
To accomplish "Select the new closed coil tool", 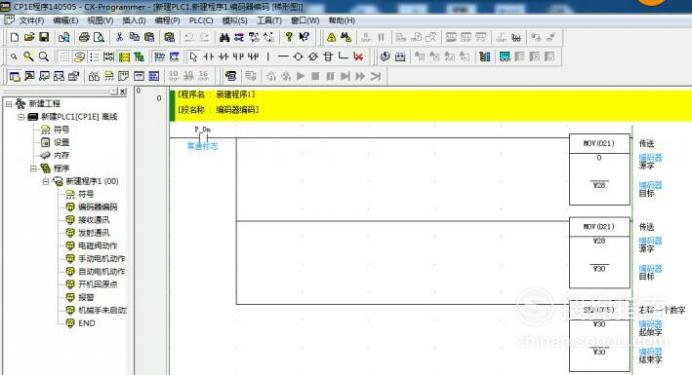I will (x=313, y=56).
